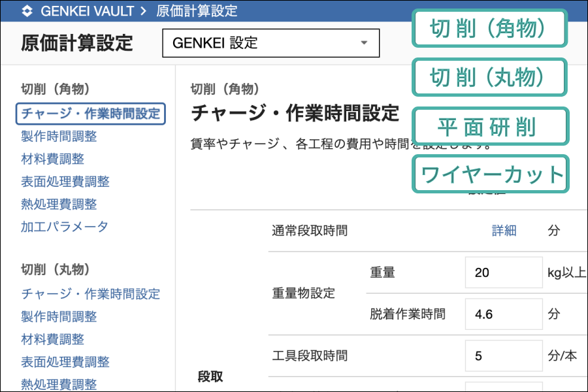Open チャージ・作業時間設定 under sidebar 切削（丸物）
588x392 pixels.
90,294
